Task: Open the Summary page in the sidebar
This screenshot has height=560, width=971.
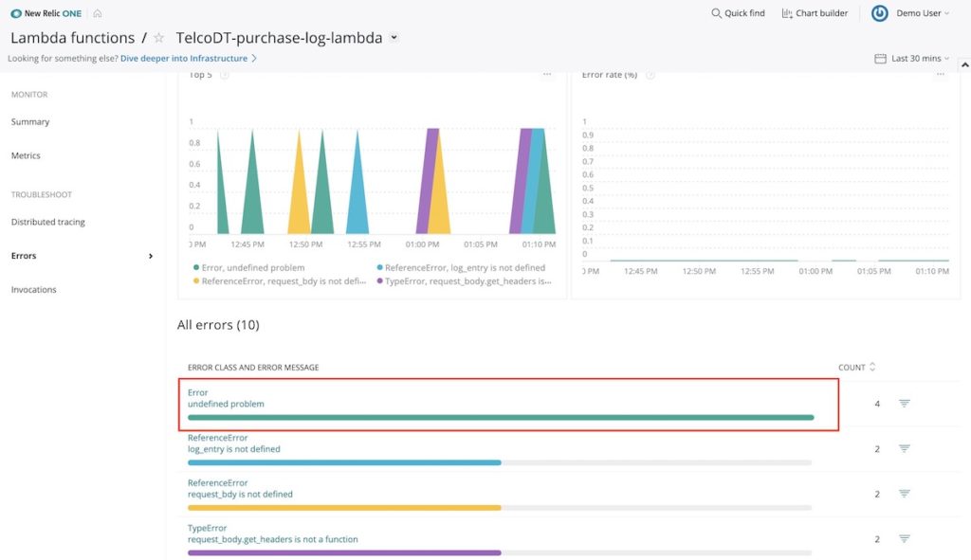Action: click(x=30, y=122)
